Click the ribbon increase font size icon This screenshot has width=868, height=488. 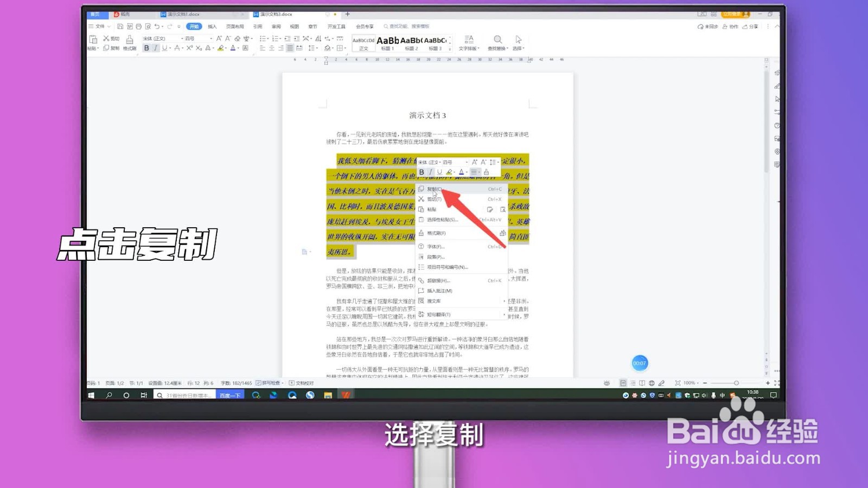point(219,38)
